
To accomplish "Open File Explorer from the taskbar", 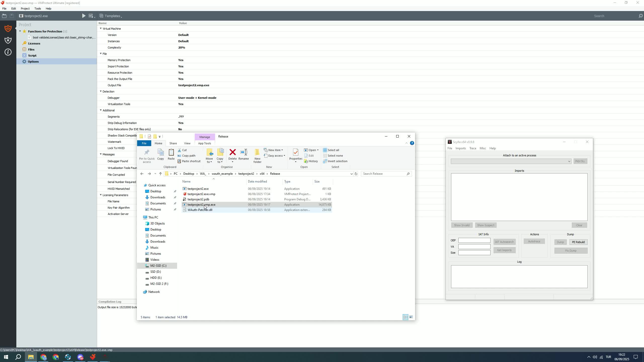I will pos(31,357).
